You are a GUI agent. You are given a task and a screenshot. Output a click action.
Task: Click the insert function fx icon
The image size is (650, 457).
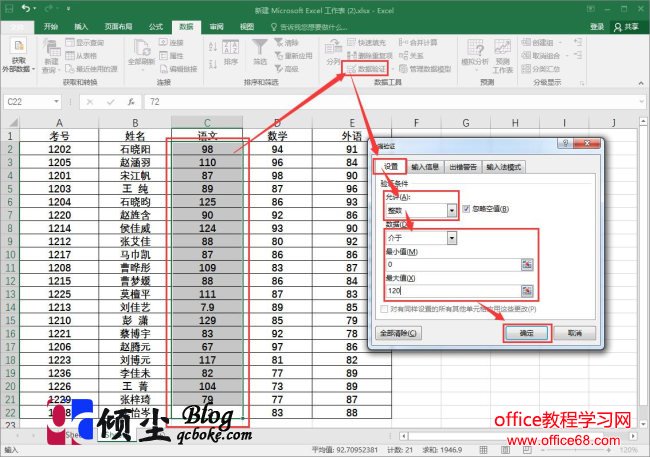click(x=131, y=102)
